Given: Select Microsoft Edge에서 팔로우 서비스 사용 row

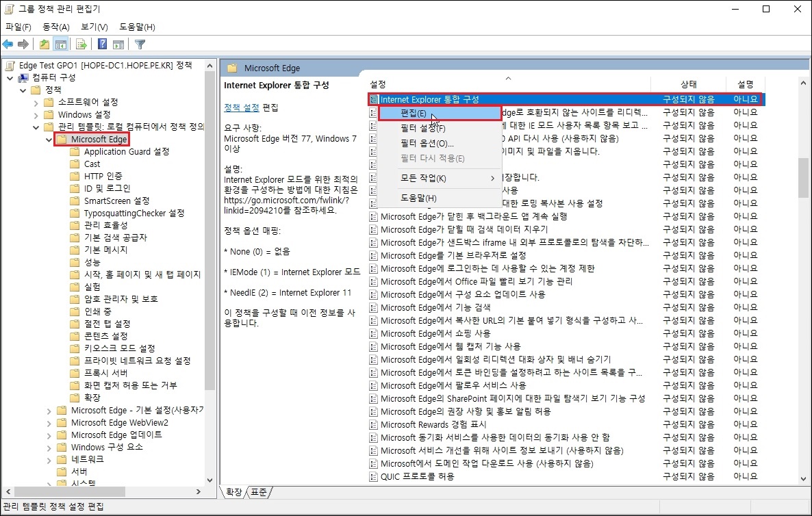Looking at the screenshot, I should [x=566, y=385].
